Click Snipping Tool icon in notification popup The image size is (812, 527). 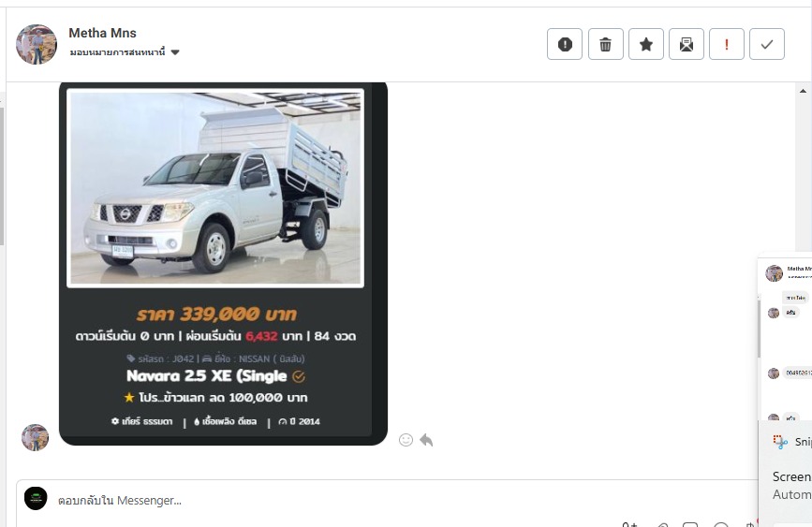pos(780,442)
